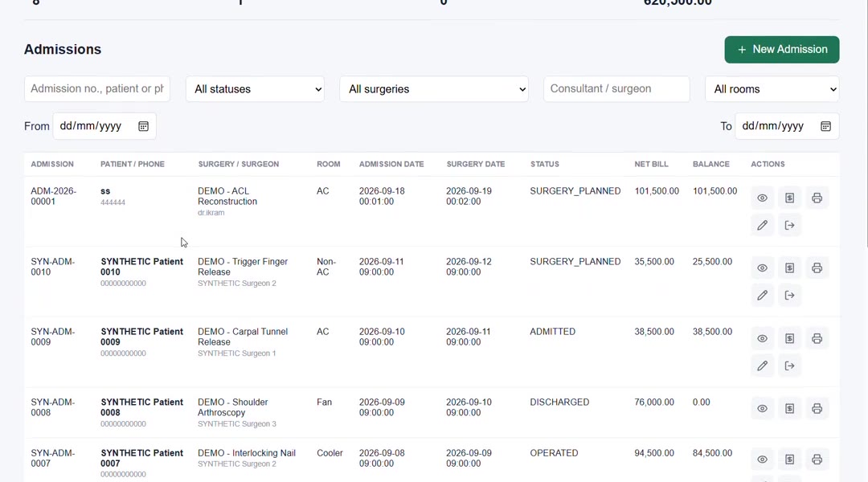Viewport: 868px width, 482px height.
Task: Select DEMO - Trigger Finger Release text
Action: coord(243,267)
